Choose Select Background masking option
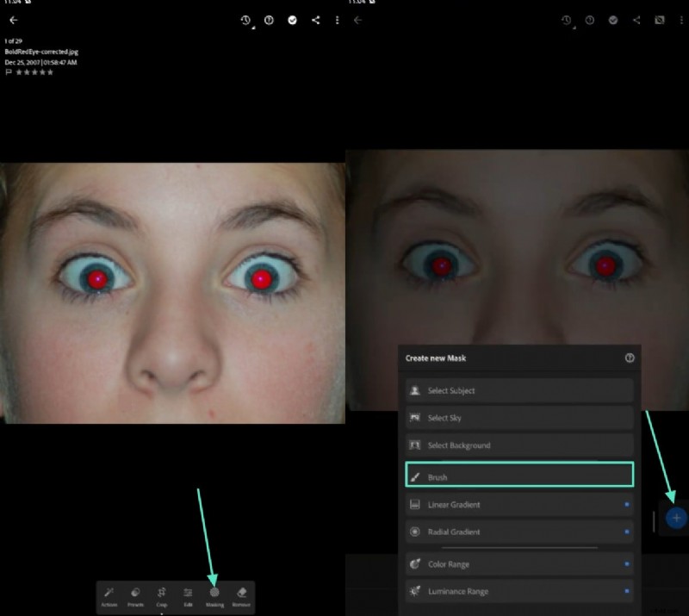Image resolution: width=689 pixels, height=616 pixels. tap(518, 445)
